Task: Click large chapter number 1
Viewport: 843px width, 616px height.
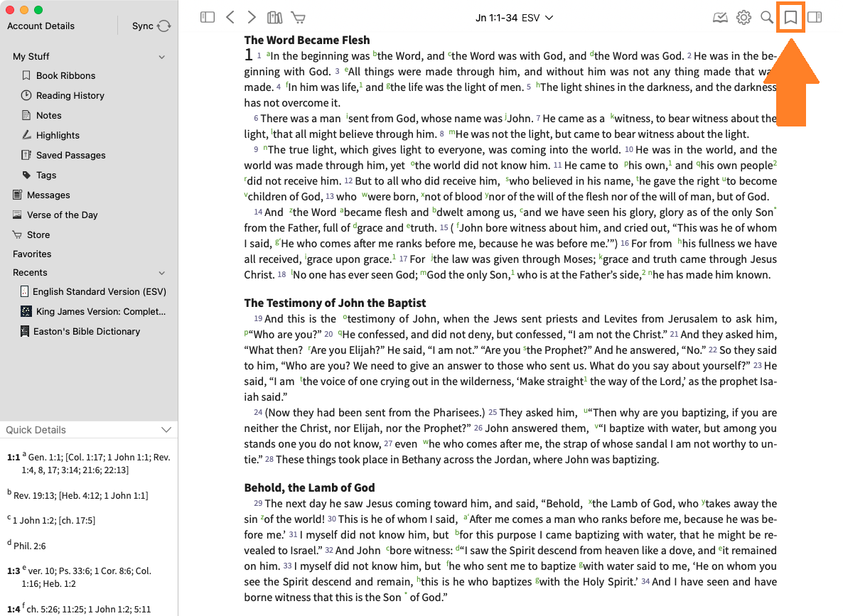Action: [248, 54]
